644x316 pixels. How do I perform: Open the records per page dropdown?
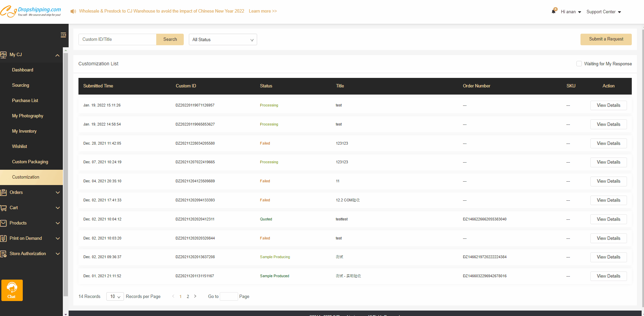coord(115,297)
